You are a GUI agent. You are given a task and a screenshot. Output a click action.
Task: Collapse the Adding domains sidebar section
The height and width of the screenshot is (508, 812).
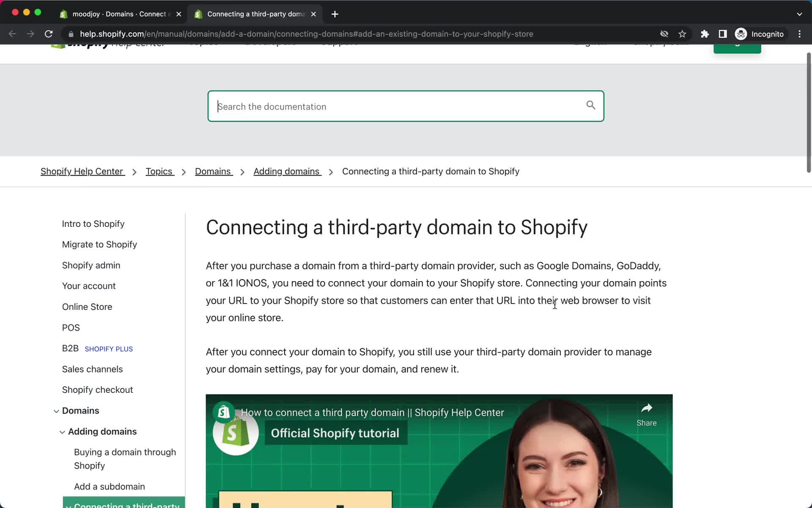click(63, 431)
